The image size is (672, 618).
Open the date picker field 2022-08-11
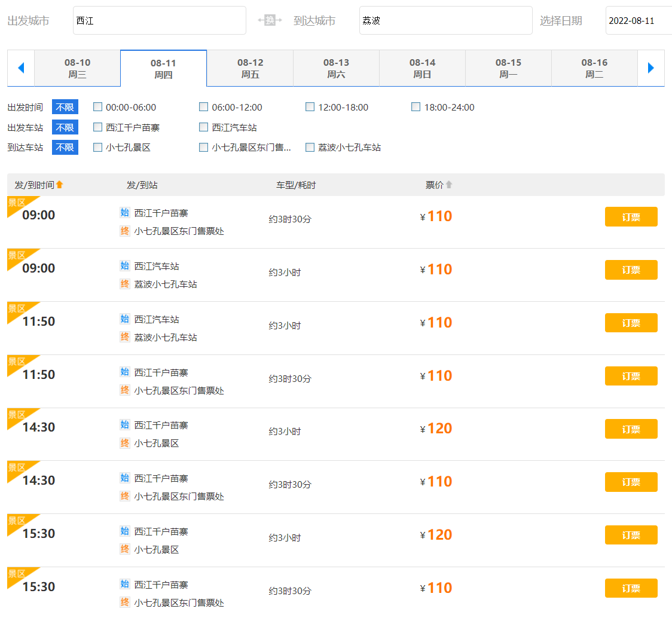click(638, 21)
